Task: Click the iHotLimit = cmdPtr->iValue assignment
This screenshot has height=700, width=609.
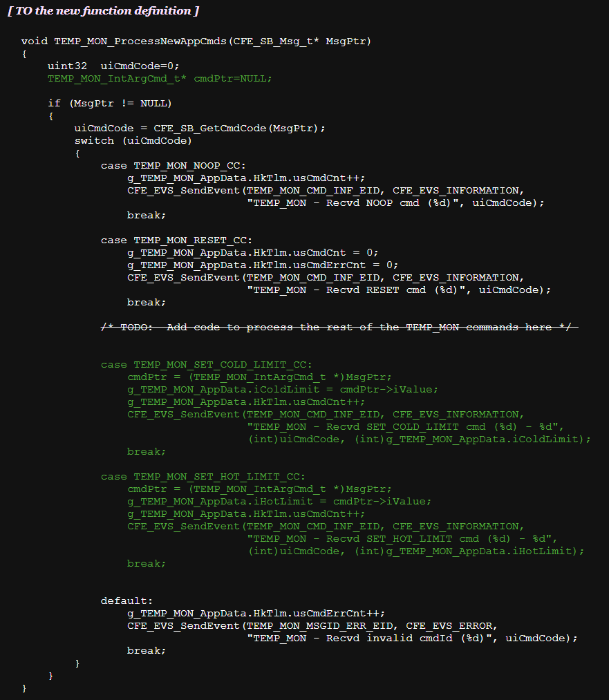Action: pos(279,502)
